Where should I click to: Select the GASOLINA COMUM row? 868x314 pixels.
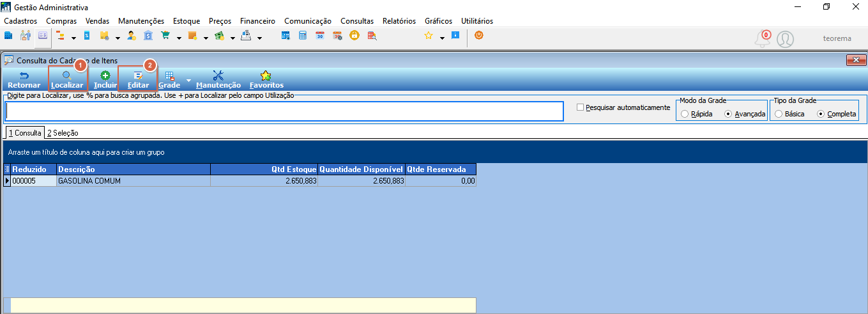pyautogui.click(x=240, y=181)
